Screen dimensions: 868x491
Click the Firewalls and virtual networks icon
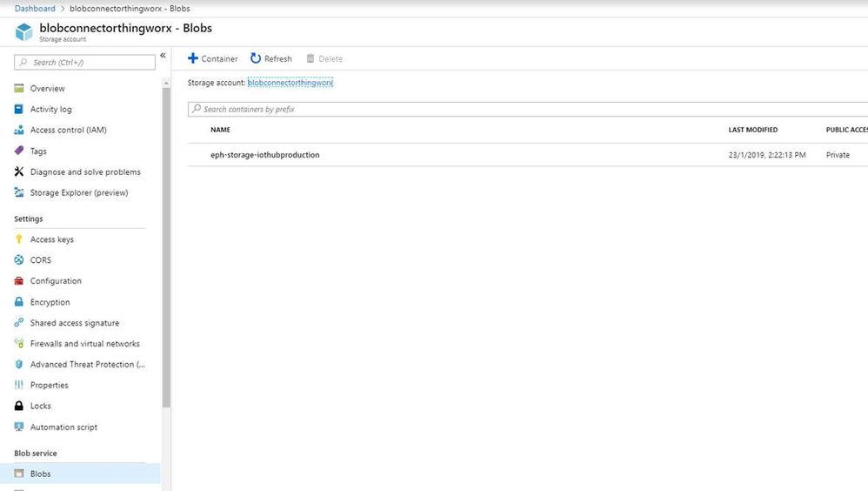(x=19, y=344)
